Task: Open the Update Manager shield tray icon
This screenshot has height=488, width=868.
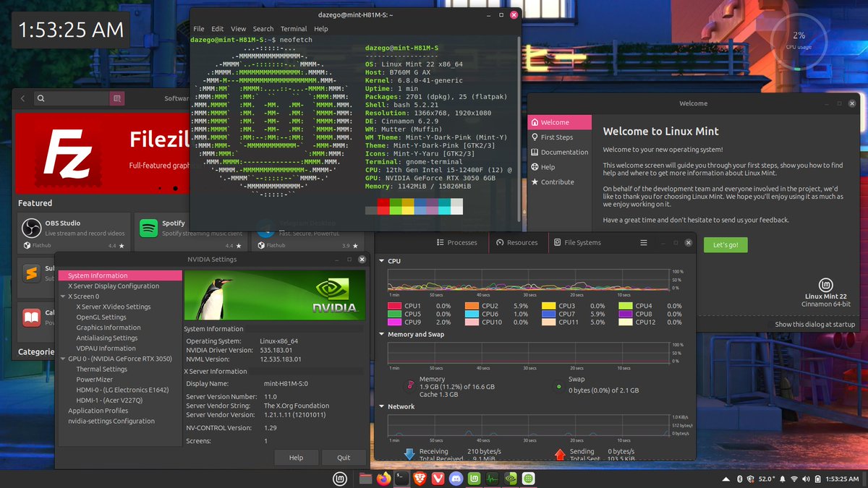Action: (x=750, y=479)
